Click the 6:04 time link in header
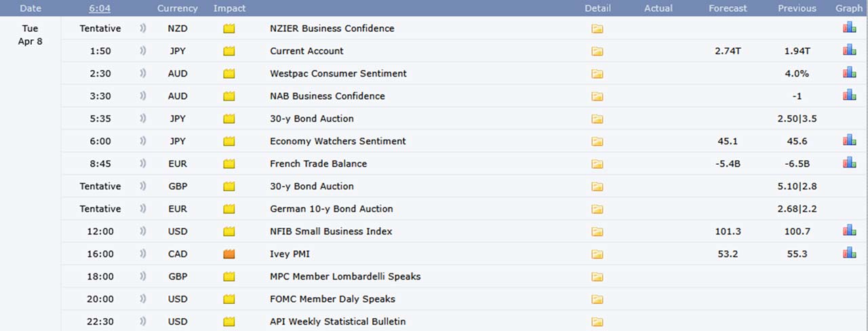The height and width of the screenshot is (331, 868). 100,8
